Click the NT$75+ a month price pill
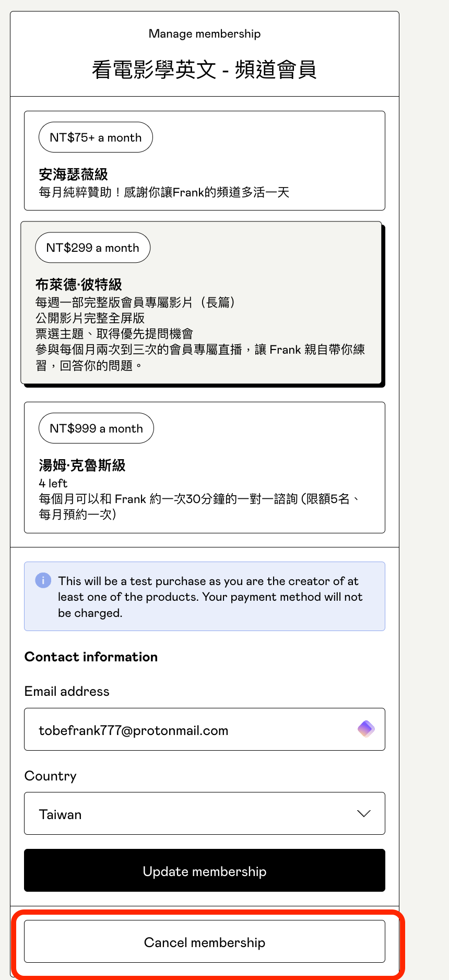 pyautogui.click(x=96, y=137)
